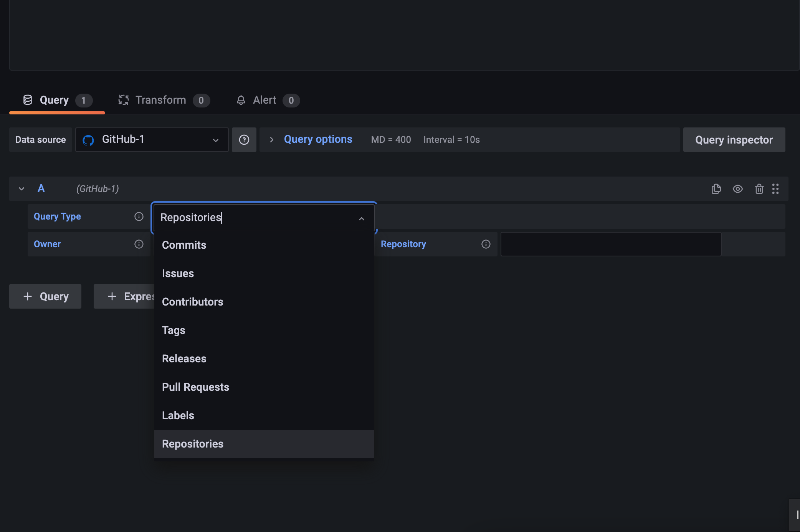Click the Data source label
The height and width of the screenshot is (532, 800).
click(41, 140)
